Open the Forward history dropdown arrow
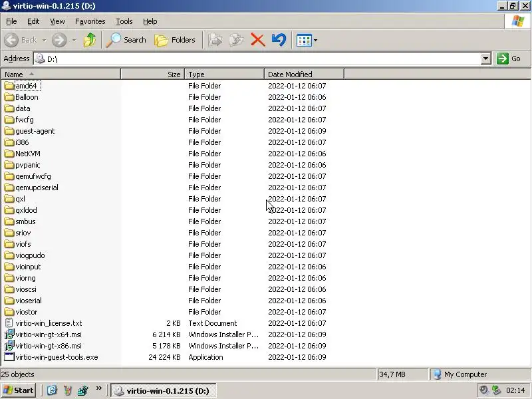532x399 pixels. pos(74,40)
